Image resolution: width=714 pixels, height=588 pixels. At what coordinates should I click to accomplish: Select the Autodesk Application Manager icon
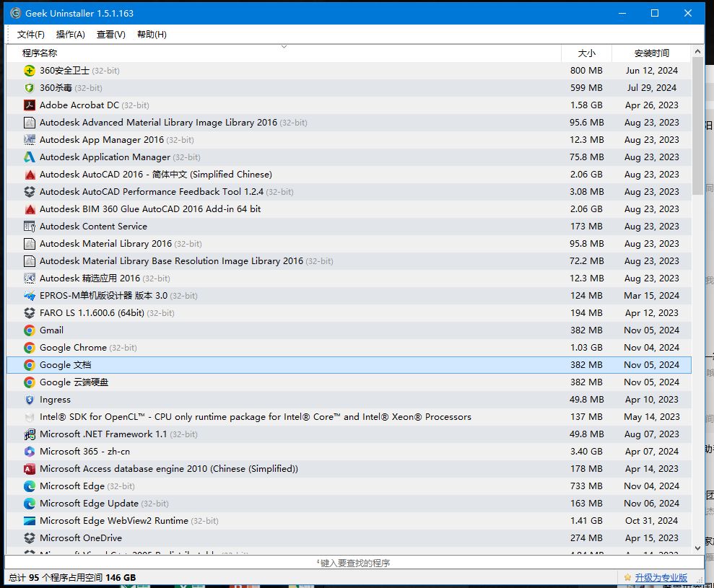pos(29,157)
